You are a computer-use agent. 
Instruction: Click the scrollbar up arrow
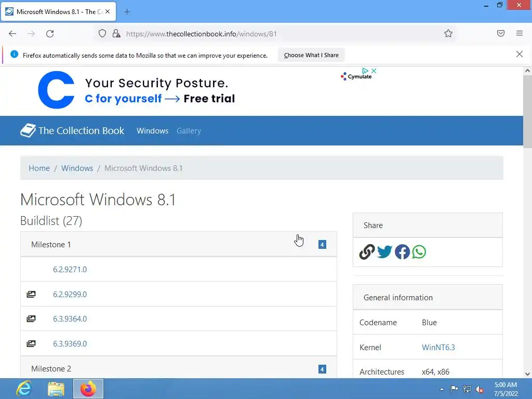tap(527, 71)
